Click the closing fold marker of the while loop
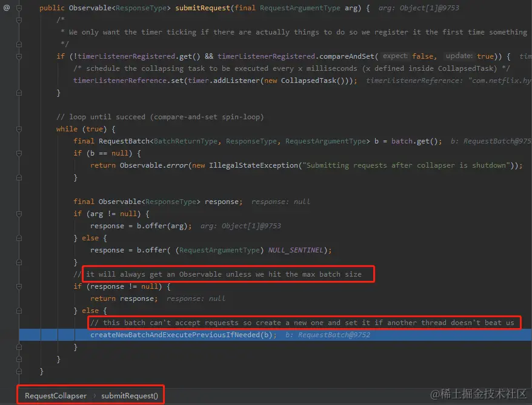The width and height of the screenshot is (532, 405). 19,359
